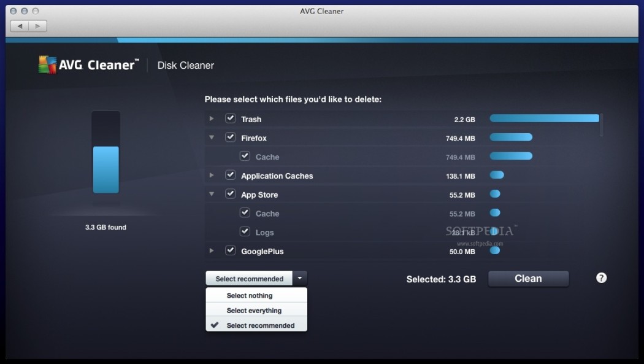
Task: Click the "3.3 GB found" label
Action: 105,227
